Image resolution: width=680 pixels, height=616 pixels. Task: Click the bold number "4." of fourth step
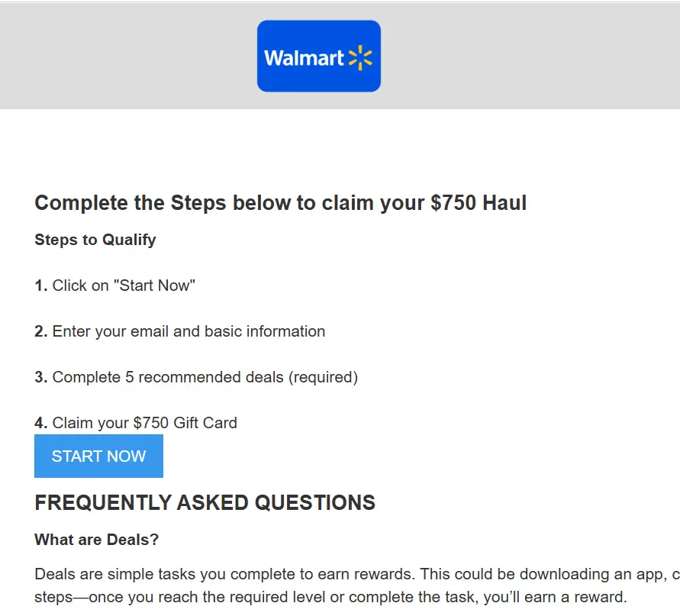pyautogui.click(x=41, y=423)
